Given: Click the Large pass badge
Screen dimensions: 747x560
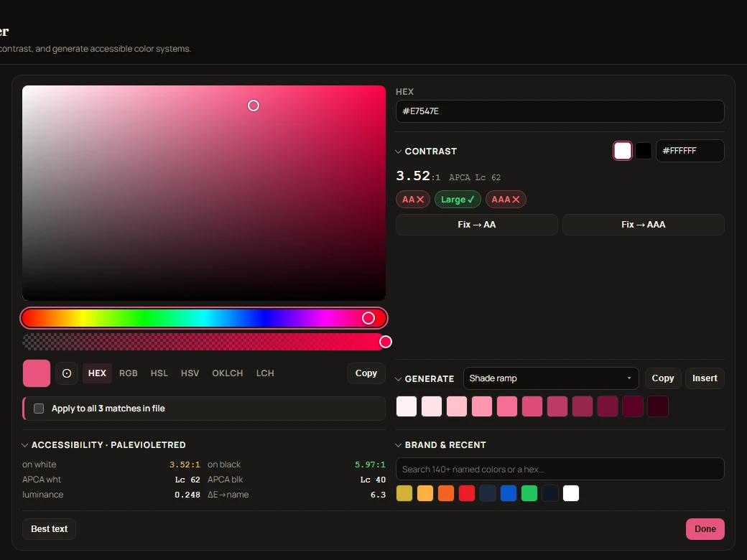Looking at the screenshot, I should pos(458,200).
